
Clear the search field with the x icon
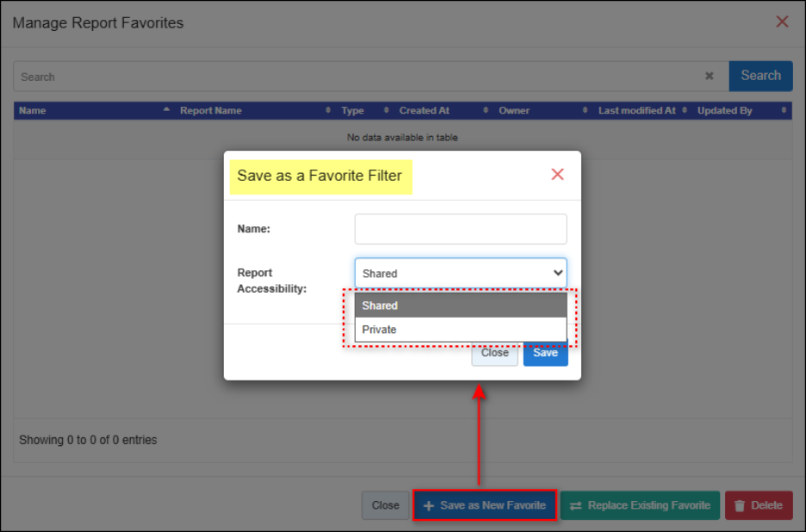coord(710,76)
